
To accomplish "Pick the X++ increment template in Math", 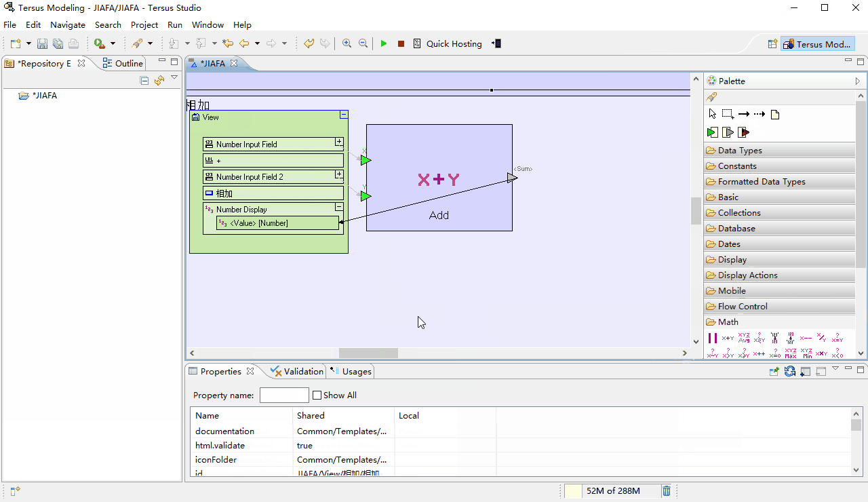I will [759, 353].
